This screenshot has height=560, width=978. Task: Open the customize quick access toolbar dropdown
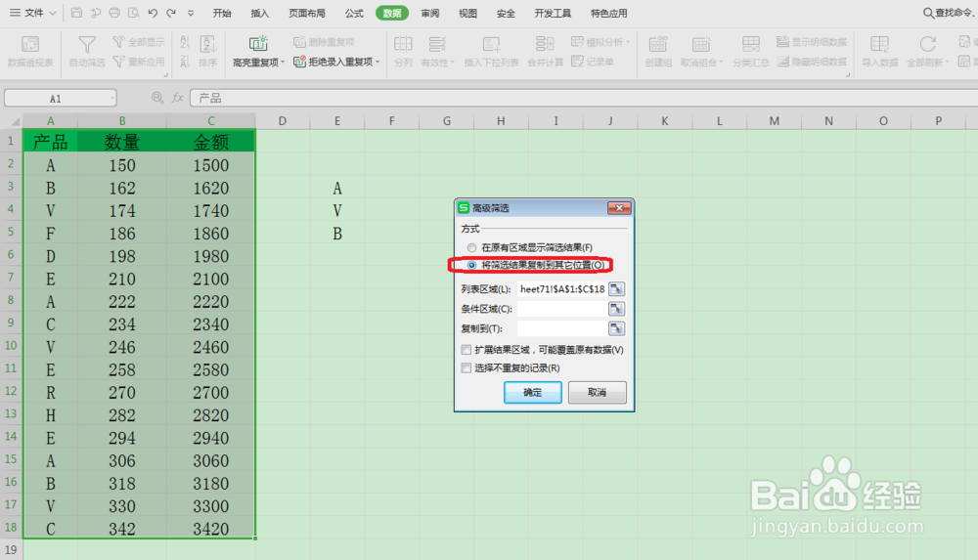(191, 13)
